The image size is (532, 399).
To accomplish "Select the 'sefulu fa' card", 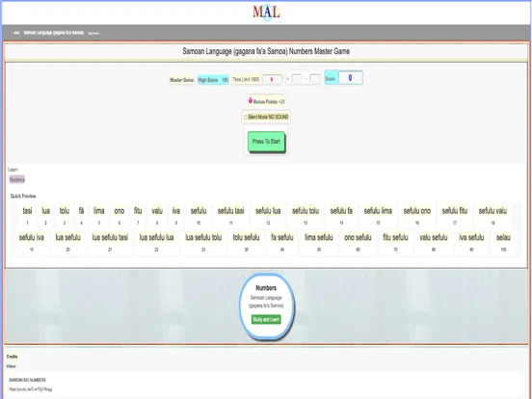I will tap(341, 216).
